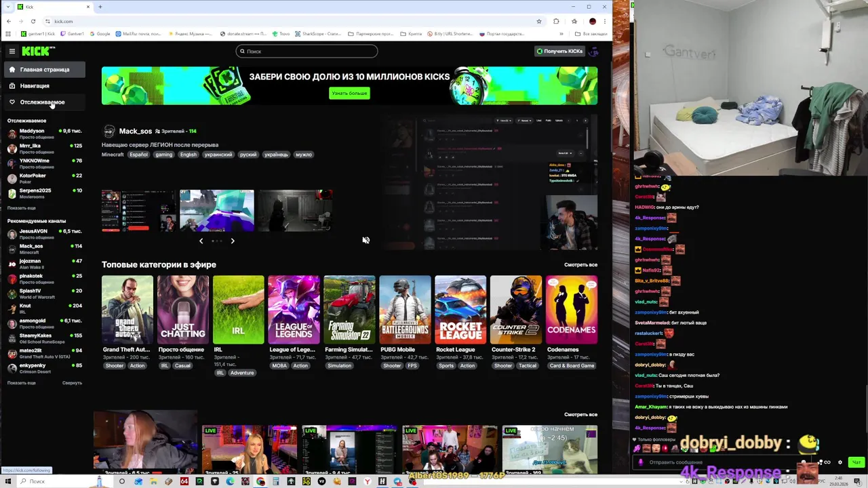This screenshot has height=488, width=868.
Task: Open JesusAVGN recommended channel
Action: click(44, 234)
